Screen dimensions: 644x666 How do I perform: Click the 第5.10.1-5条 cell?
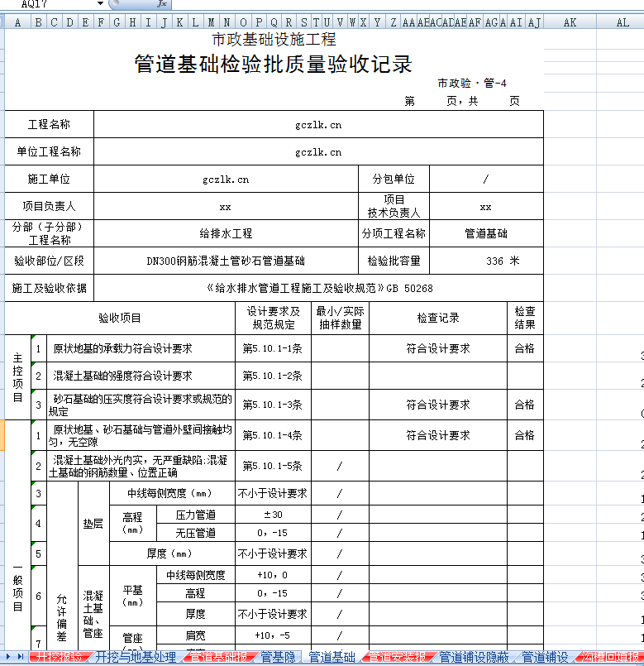tap(273, 466)
